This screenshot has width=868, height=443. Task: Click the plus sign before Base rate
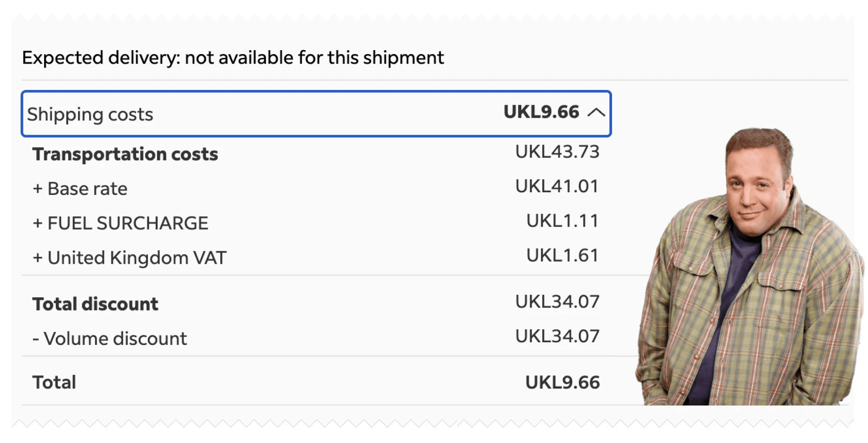pyautogui.click(x=38, y=189)
